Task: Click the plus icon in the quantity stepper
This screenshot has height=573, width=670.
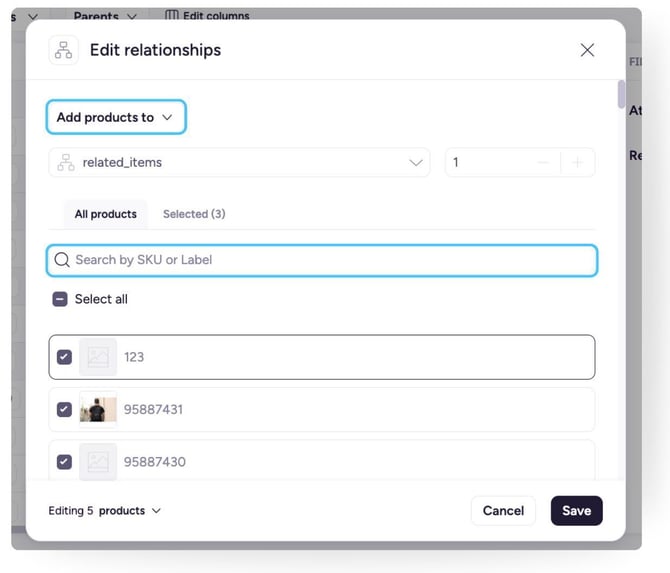Action: tap(577, 162)
